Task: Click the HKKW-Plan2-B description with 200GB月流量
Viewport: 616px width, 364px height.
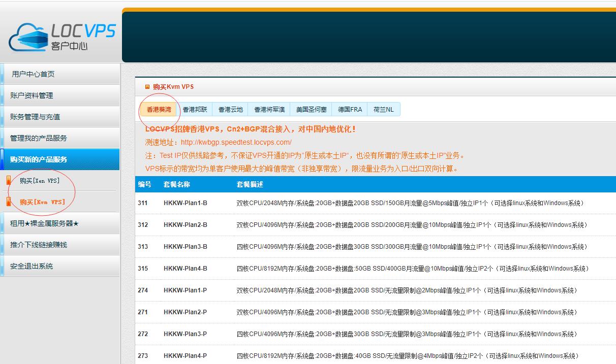Action: (412, 225)
